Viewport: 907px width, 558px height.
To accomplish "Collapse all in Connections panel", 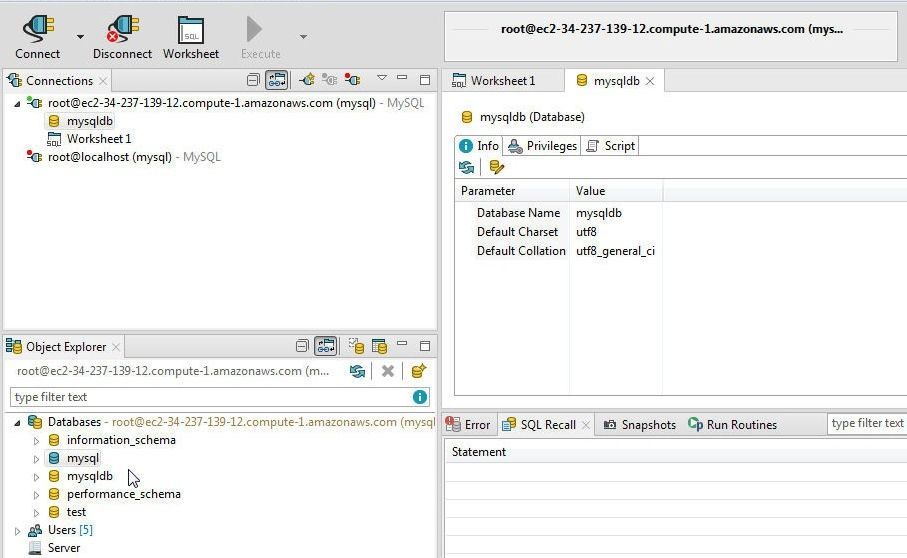I will 253,80.
